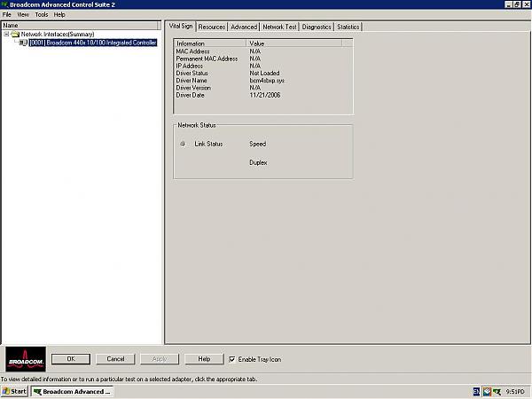Click the Name column header
532x399 pixels.
pos(80,26)
